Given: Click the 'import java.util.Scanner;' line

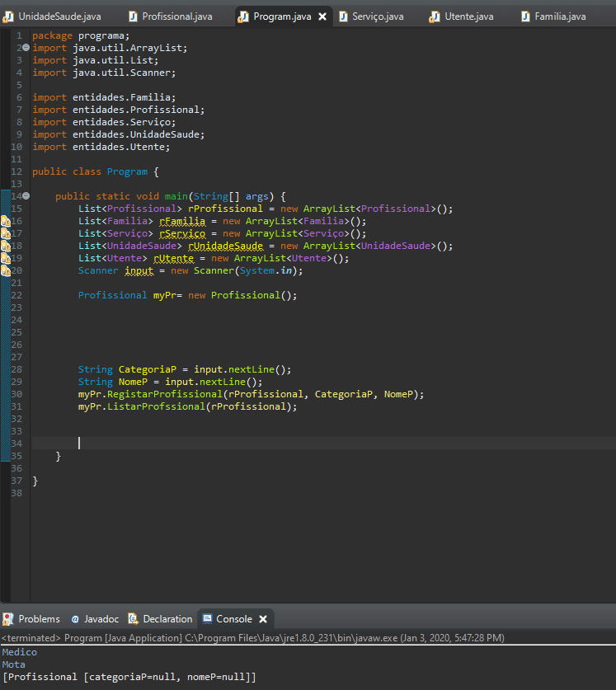Looking at the screenshot, I should point(104,73).
